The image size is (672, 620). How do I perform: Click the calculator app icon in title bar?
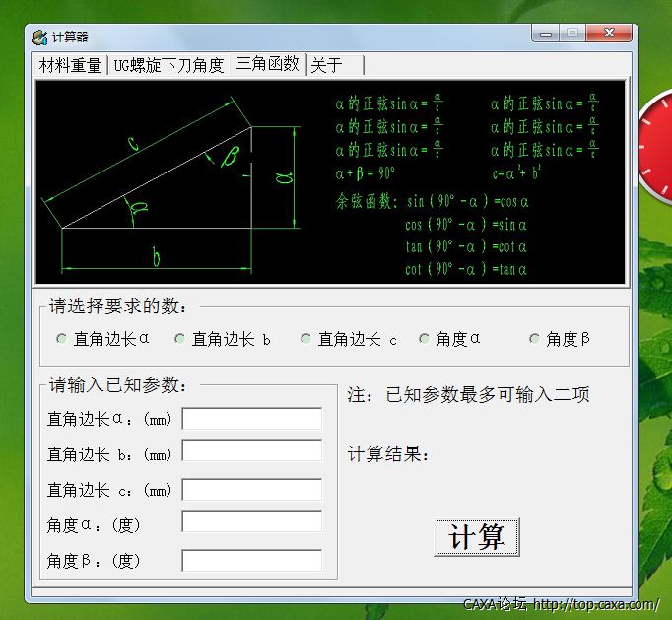pyautogui.click(x=39, y=37)
